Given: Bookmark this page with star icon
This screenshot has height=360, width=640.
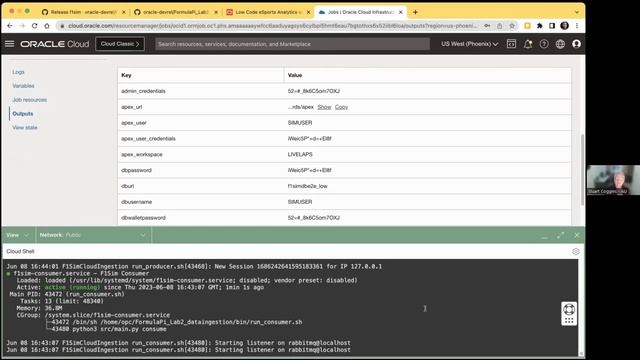Looking at the screenshot, I should pyautogui.click(x=512, y=26).
